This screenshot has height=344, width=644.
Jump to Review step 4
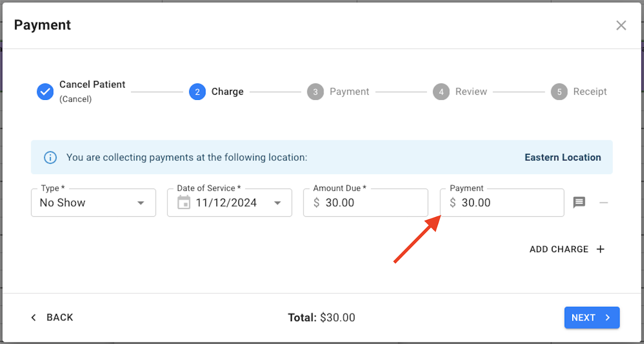441,92
